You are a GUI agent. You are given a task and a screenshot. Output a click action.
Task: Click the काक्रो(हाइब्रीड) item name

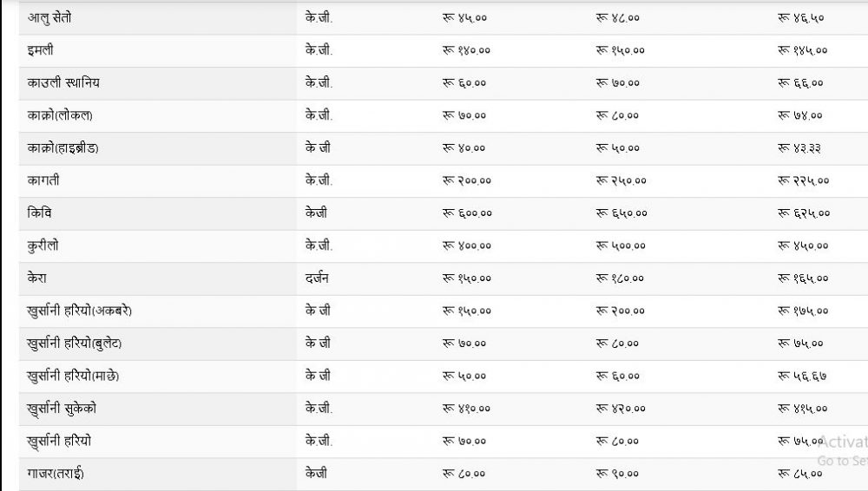coord(62,148)
